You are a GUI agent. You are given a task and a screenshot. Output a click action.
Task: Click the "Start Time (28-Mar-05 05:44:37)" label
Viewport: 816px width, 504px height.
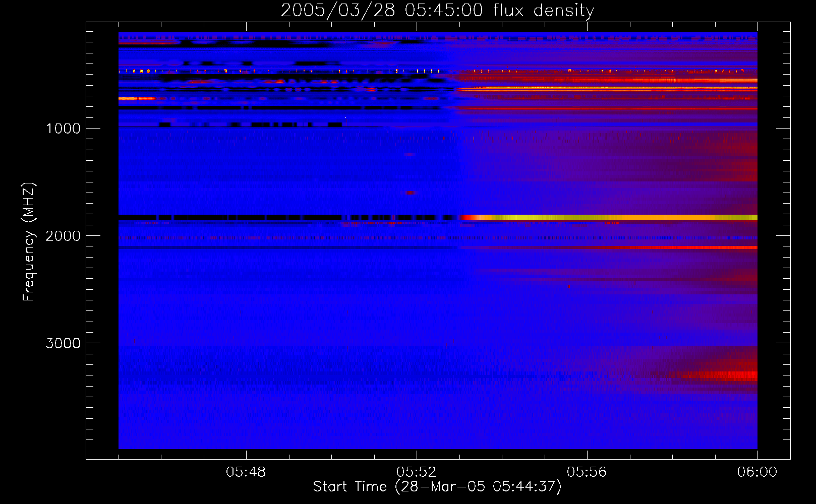[x=437, y=487]
